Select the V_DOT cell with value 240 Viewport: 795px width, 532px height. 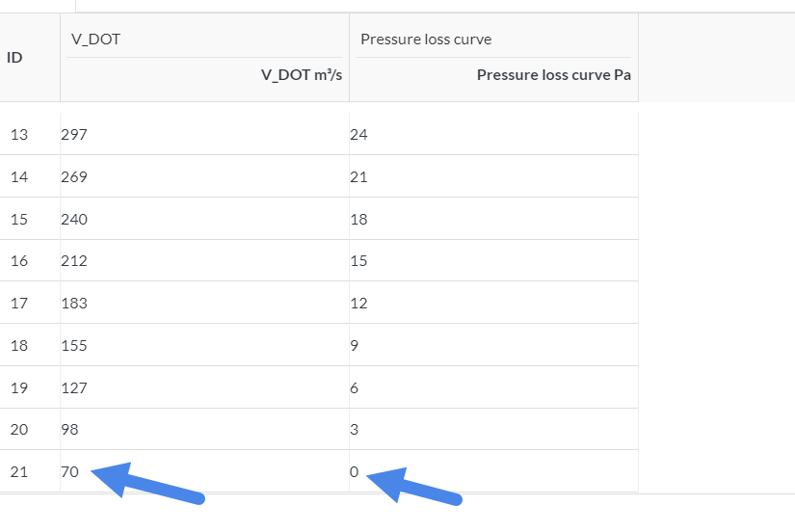click(204, 219)
